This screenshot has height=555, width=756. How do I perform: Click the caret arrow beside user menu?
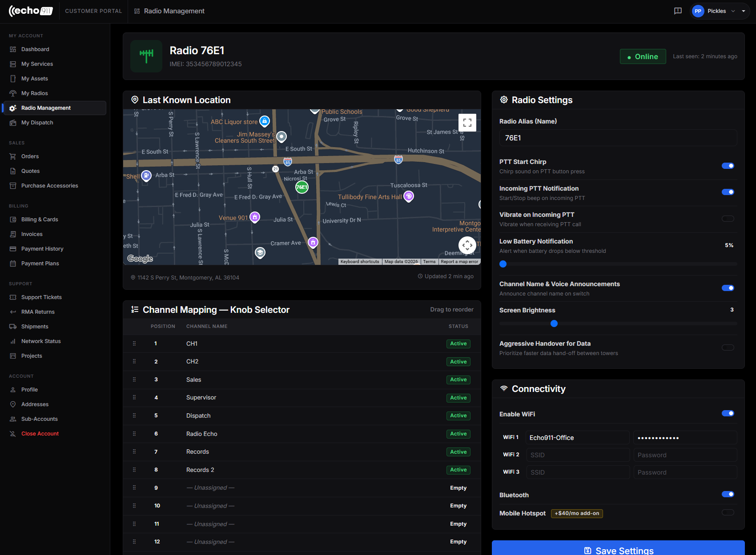(x=744, y=11)
